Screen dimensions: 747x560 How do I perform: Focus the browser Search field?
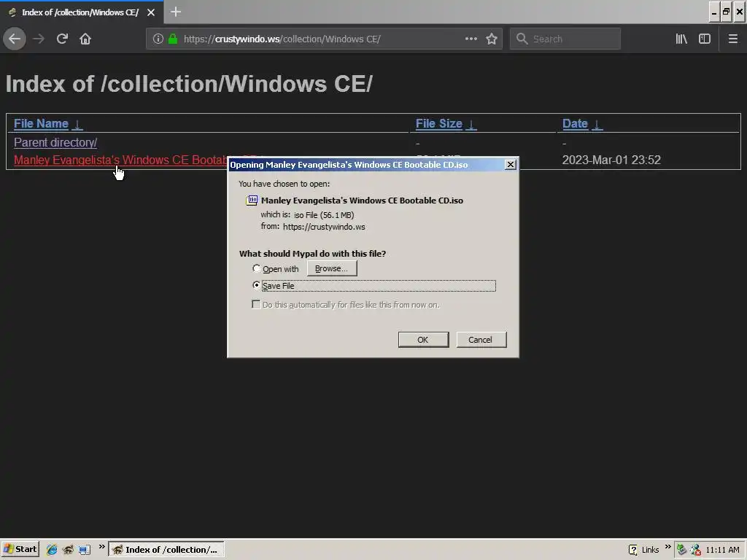pyautogui.click(x=565, y=39)
